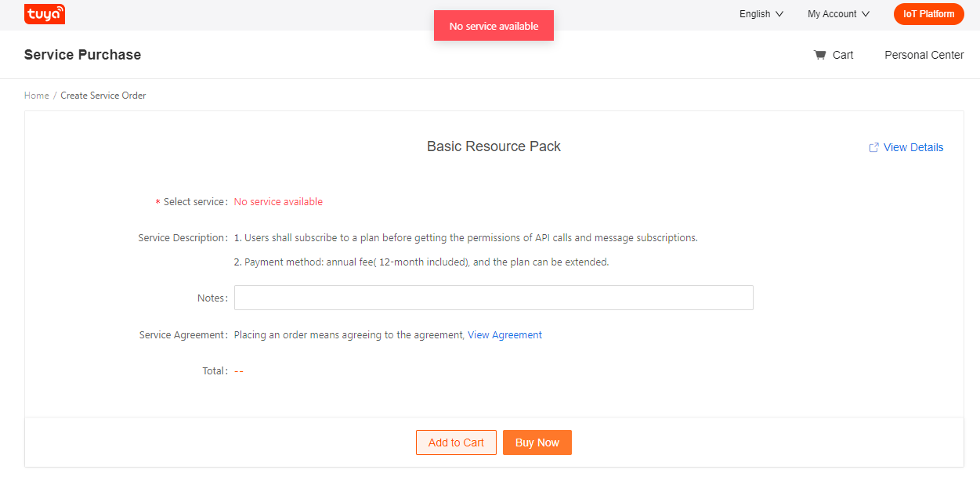Open the My Account menu

coord(832,14)
